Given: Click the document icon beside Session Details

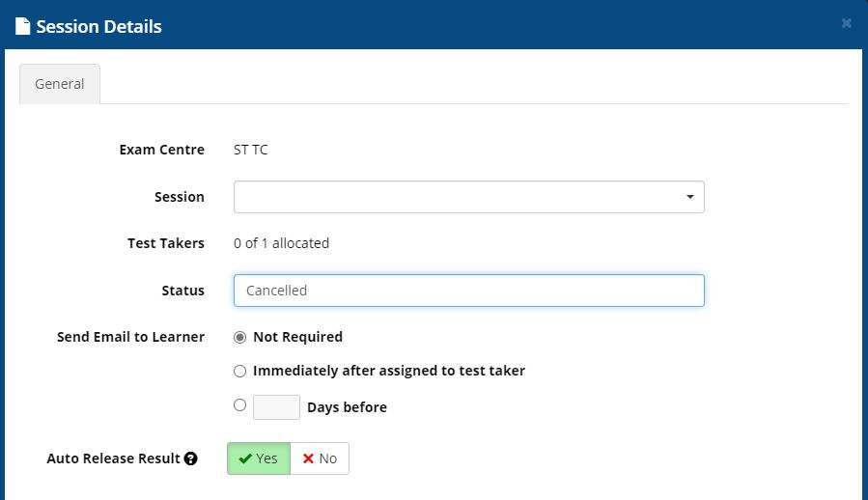Looking at the screenshot, I should [23, 26].
